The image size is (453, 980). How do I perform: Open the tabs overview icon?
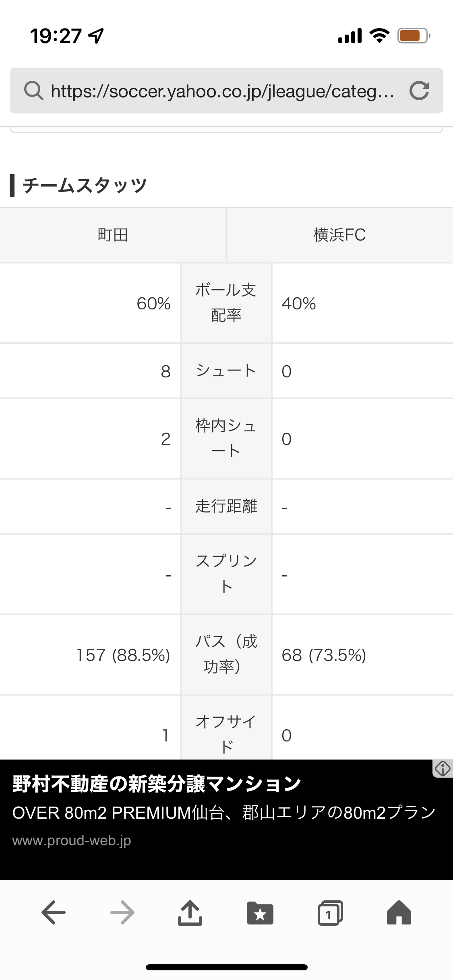330,913
